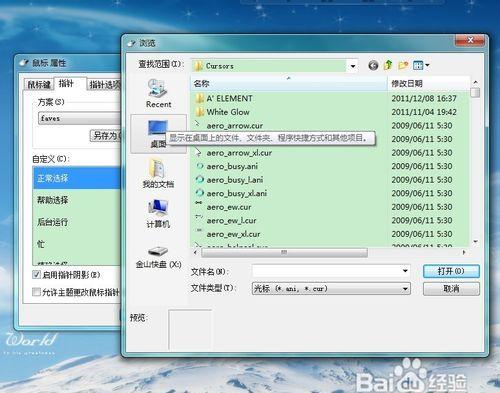The image size is (500, 393).
Task: Select aero_ew.cur file
Action: point(228,207)
